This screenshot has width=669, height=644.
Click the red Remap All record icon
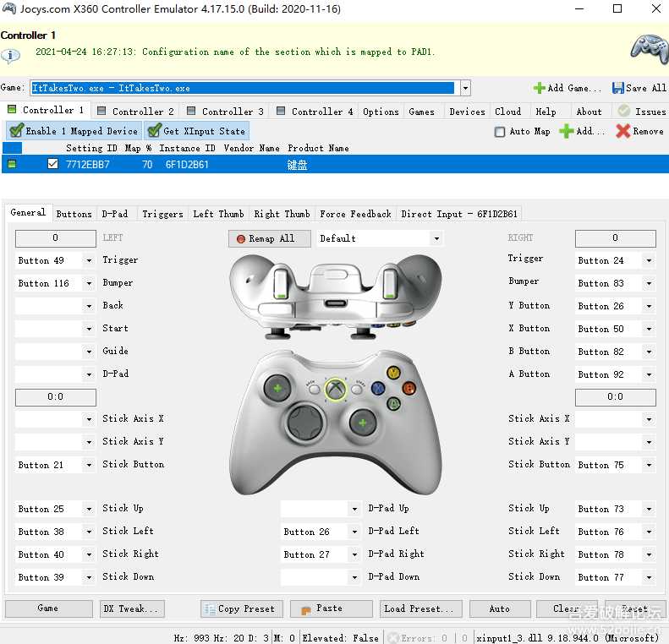tap(241, 239)
